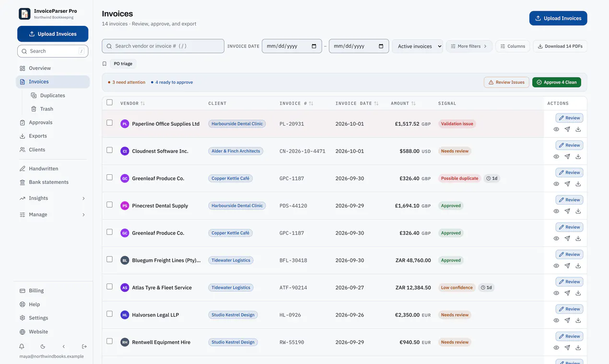
Task: Select the Cloudnest Software Inc. row checkbox
Action: tap(109, 150)
